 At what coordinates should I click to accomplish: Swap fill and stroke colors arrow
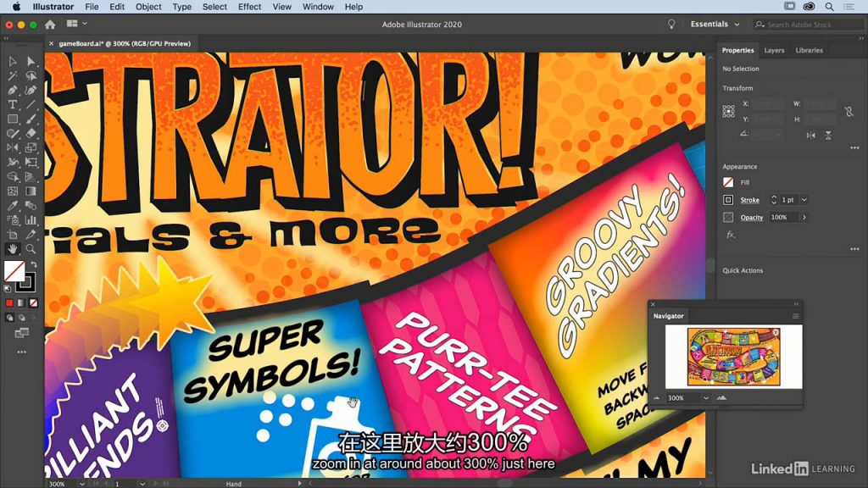point(34,264)
